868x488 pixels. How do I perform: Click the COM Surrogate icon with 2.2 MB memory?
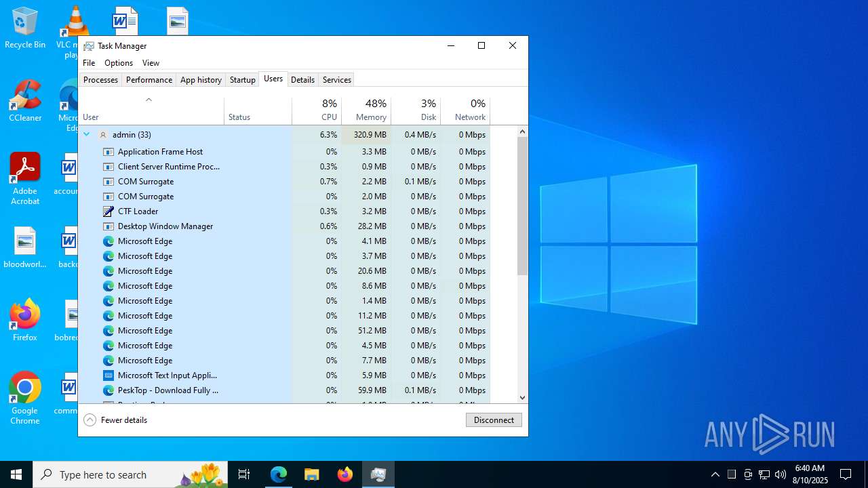click(x=108, y=182)
